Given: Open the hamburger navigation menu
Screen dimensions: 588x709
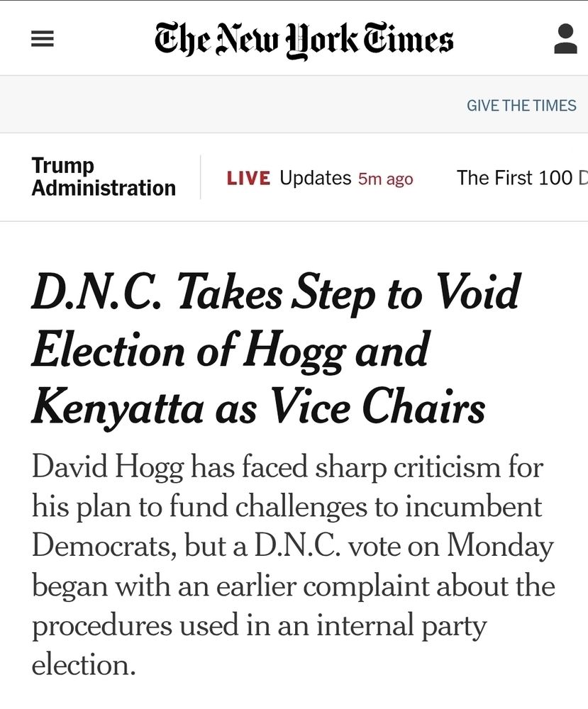Looking at the screenshot, I should pos(43,40).
